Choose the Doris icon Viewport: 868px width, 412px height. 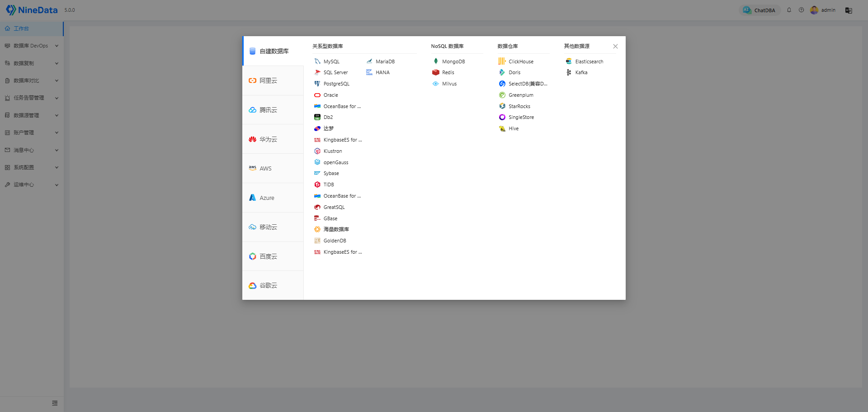point(502,72)
